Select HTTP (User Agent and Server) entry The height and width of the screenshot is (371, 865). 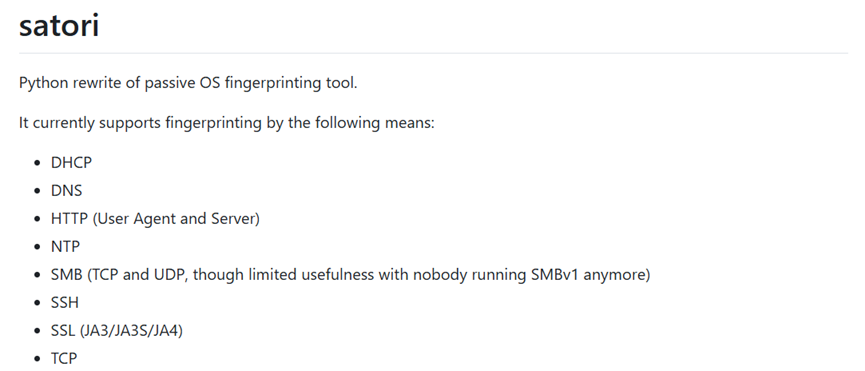(x=155, y=219)
